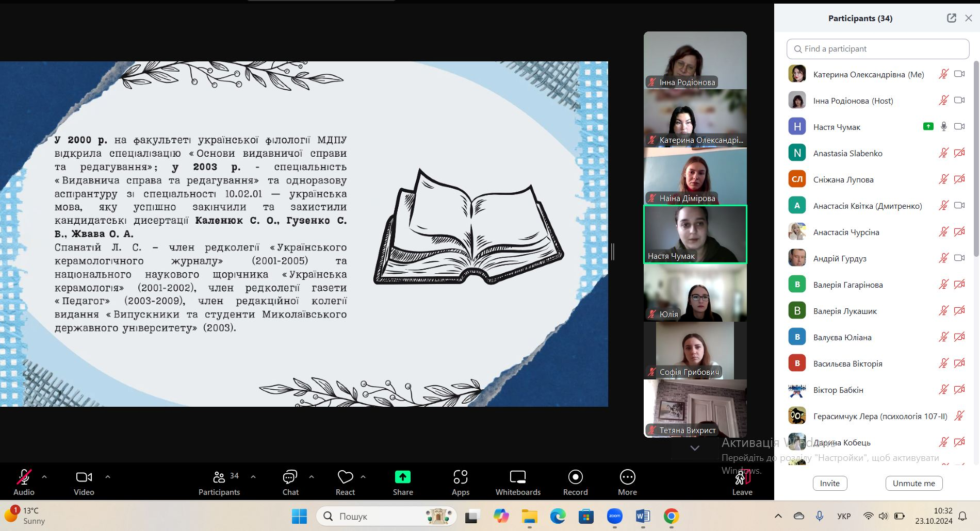Expand more video thumbnails with down chevron
Image resolution: width=980 pixels, height=531 pixels.
click(695, 448)
